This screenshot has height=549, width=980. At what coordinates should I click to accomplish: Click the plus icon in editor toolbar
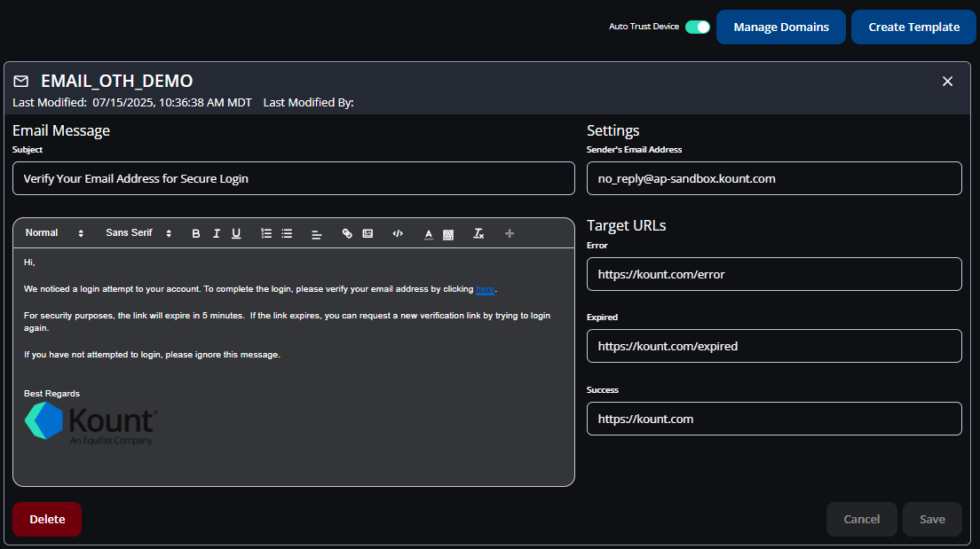510,233
